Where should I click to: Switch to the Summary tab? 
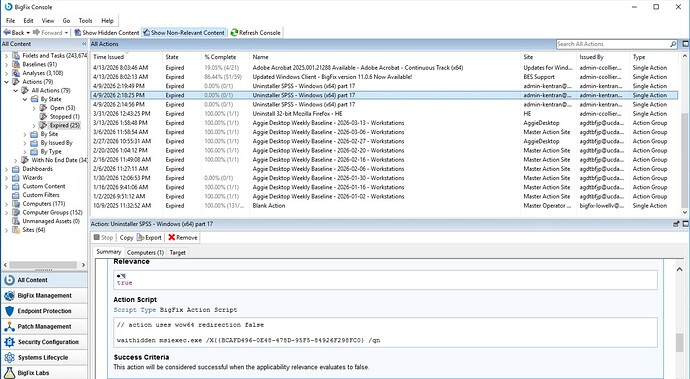(x=109, y=252)
